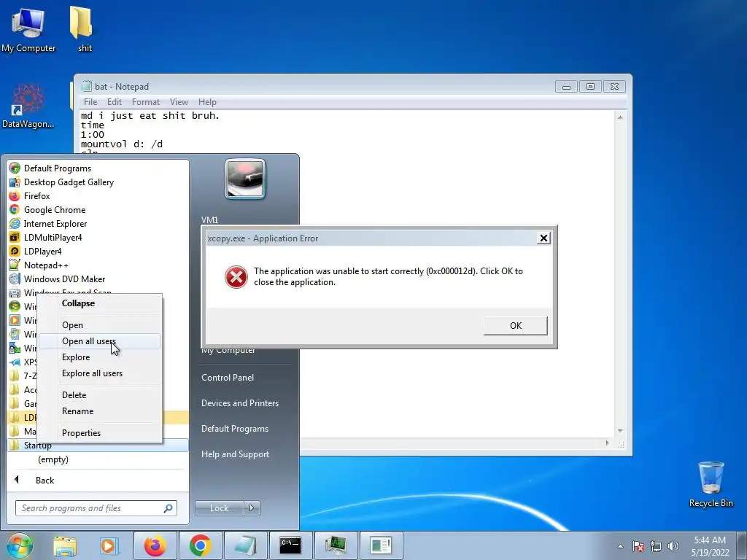The width and height of the screenshot is (747, 560).
Task: Open the Recycle Bin icon
Action: click(x=711, y=484)
